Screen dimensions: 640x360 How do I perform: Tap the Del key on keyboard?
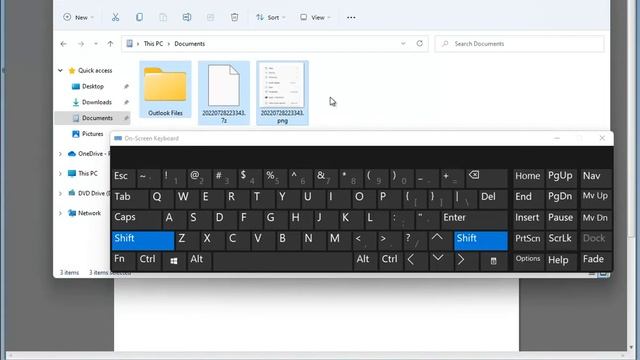[493, 199]
